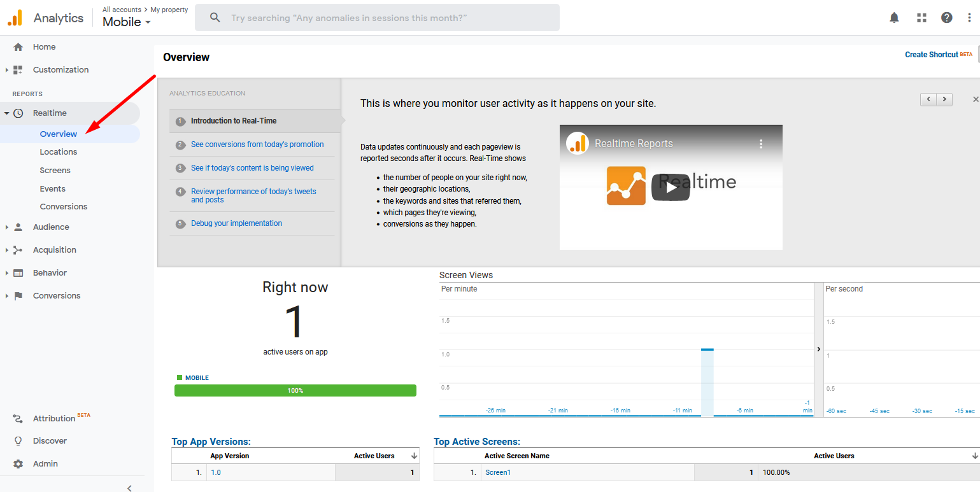Click Create Shortcut link

[932, 55]
